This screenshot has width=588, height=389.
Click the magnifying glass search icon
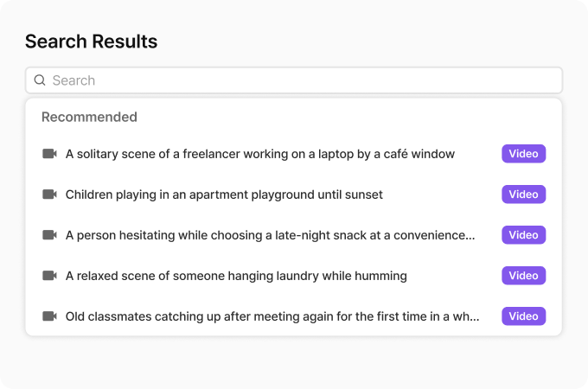coord(40,80)
